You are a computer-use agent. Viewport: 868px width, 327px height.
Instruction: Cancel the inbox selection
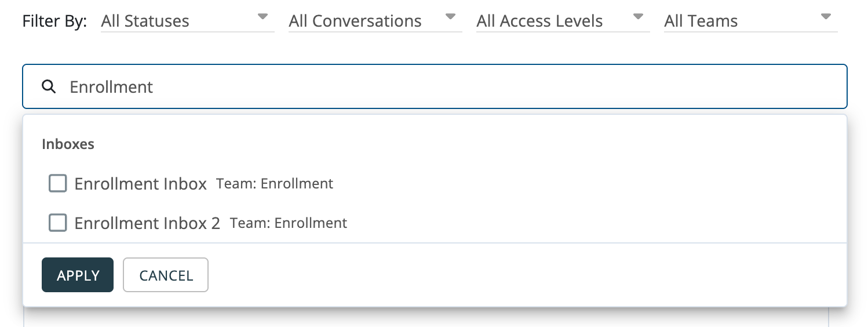(166, 275)
